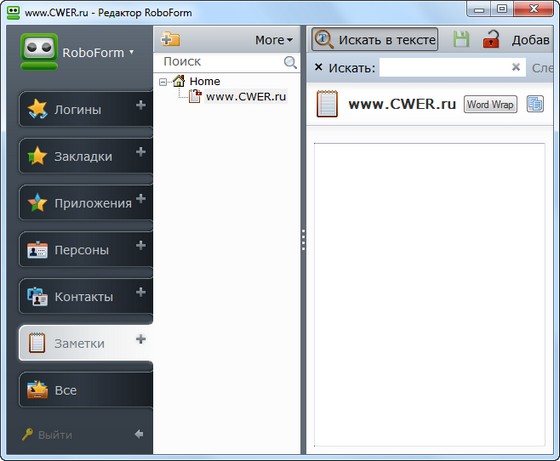The height and width of the screenshot is (461, 560).
Task: Click the green RoboForm robot icon
Action: [x=39, y=51]
